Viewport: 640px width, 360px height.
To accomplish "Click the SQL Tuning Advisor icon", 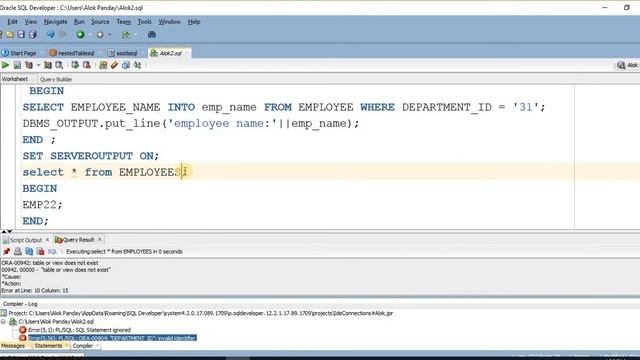I will pyautogui.click(x=59, y=65).
